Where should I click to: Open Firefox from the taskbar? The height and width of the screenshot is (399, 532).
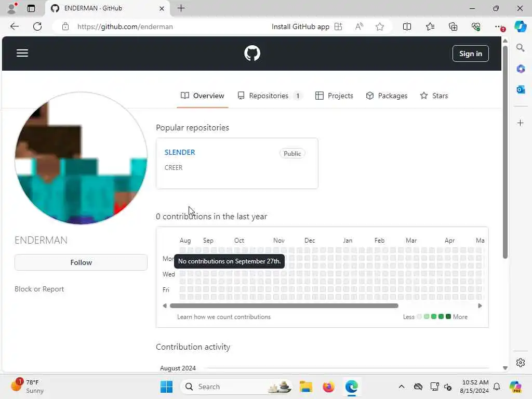point(328,387)
